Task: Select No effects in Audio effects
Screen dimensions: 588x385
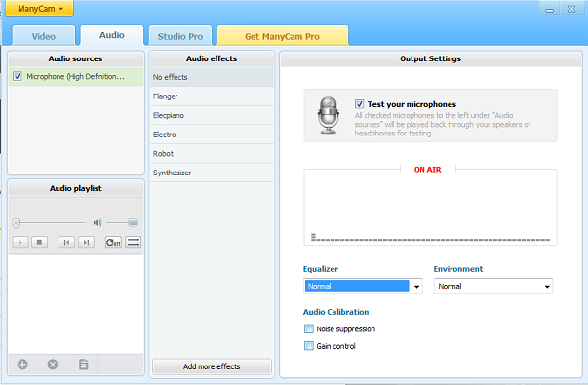Action: point(212,77)
